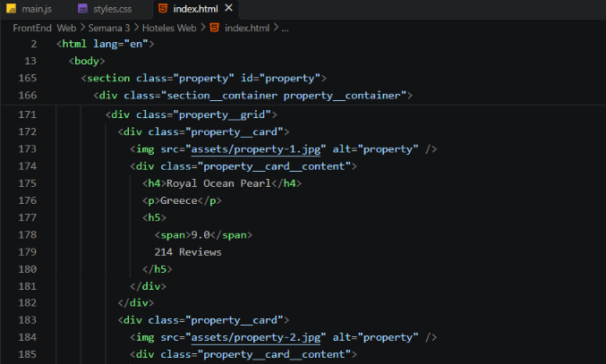Click opening h5 tag on line 177
This screenshot has height=364, width=606.
(154, 217)
